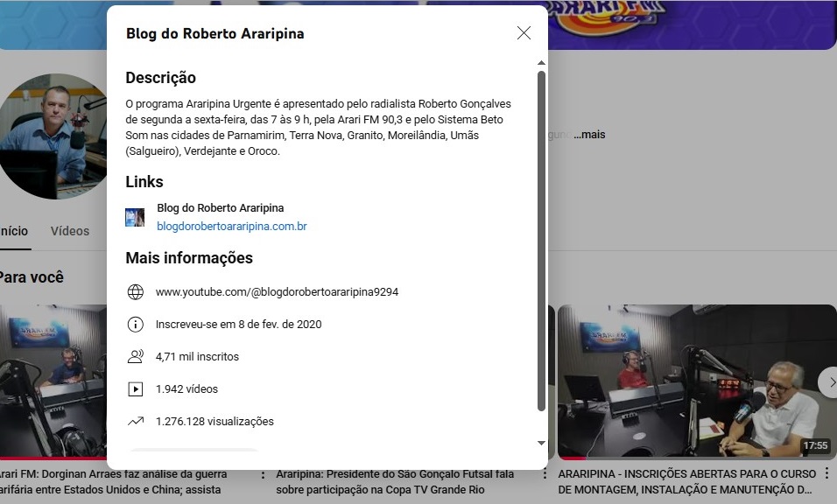Open the São Gonçalo Futsal video title
The image size is (837, 504).
click(395, 481)
